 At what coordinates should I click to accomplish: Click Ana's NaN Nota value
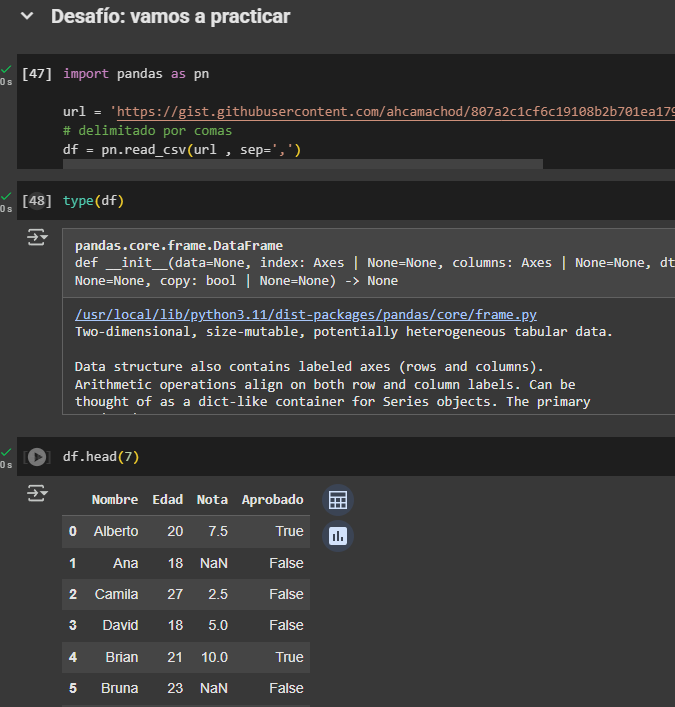214,563
